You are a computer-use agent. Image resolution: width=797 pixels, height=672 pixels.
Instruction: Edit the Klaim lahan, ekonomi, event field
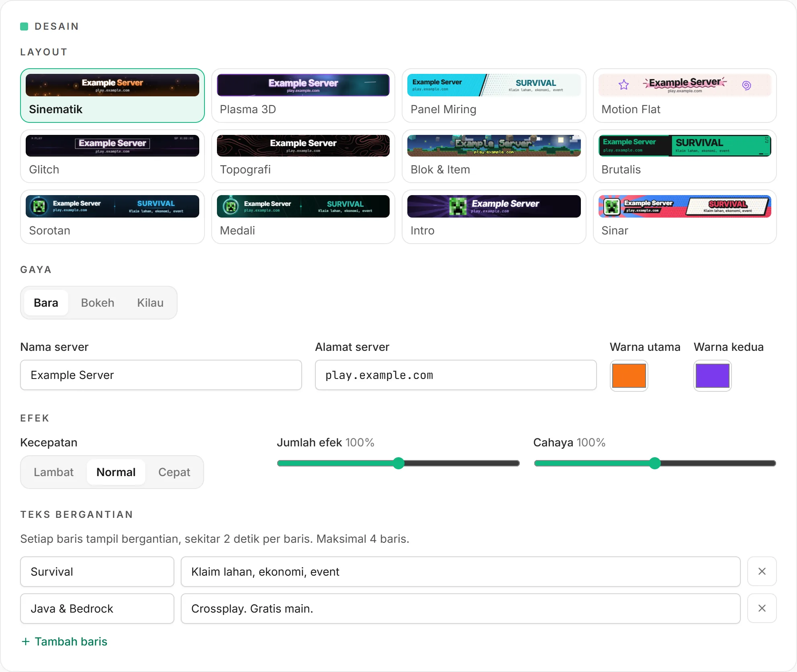pos(461,572)
